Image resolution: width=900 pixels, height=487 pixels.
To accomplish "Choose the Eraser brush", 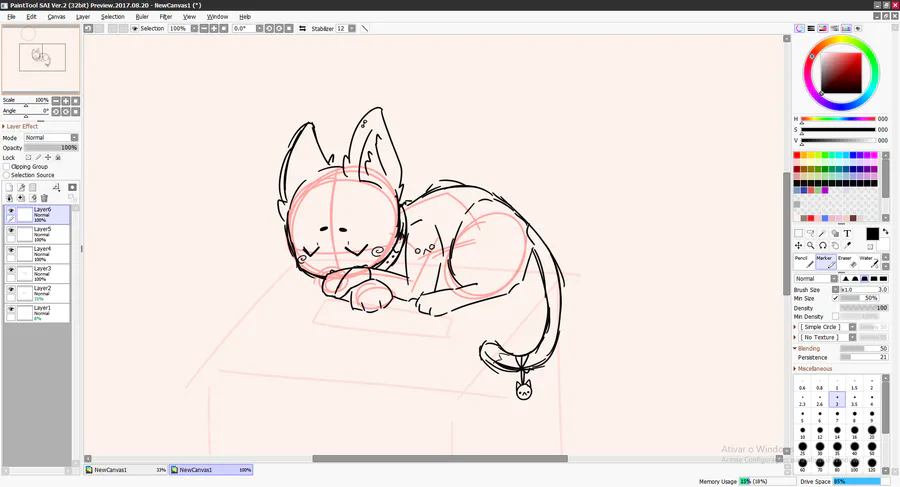I will [847, 261].
